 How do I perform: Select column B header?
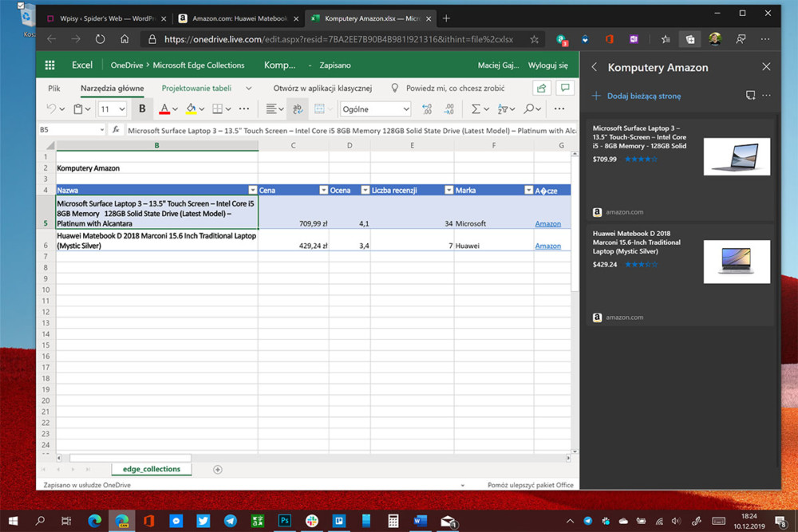[x=156, y=145]
